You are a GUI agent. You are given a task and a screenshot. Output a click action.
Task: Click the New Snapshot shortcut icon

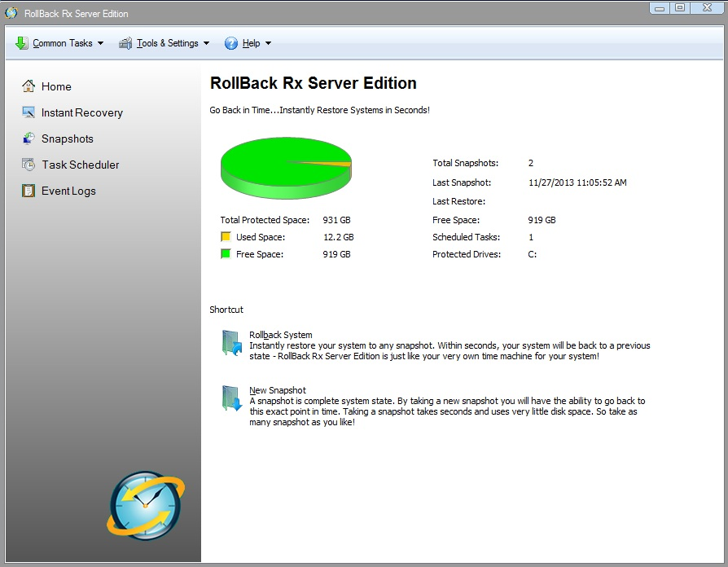(232, 398)
